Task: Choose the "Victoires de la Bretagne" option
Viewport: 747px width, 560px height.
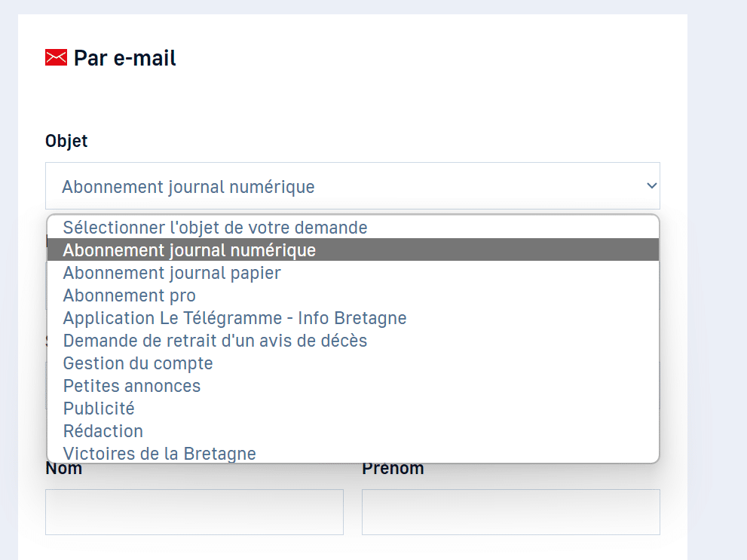Action: [160, 454]
